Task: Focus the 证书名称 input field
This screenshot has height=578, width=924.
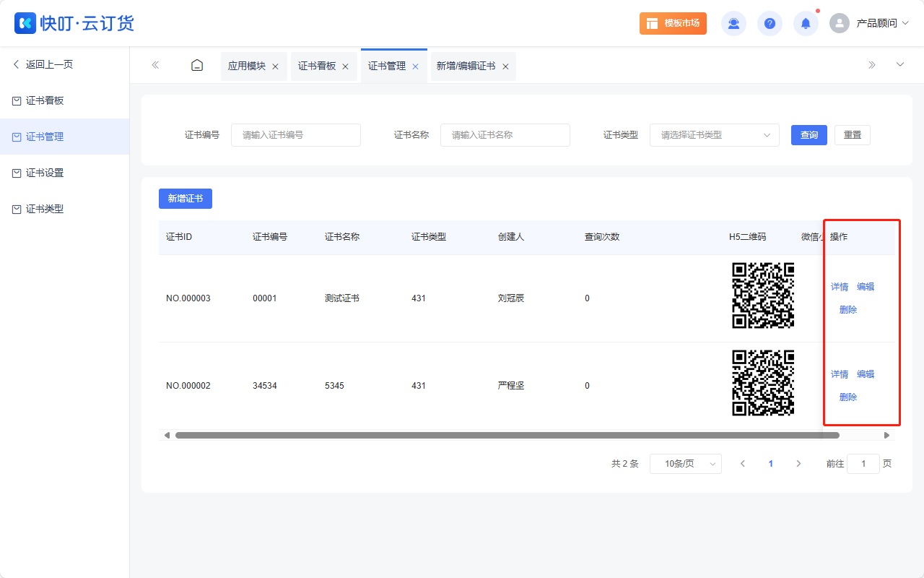Action: [x=505, y=135]
